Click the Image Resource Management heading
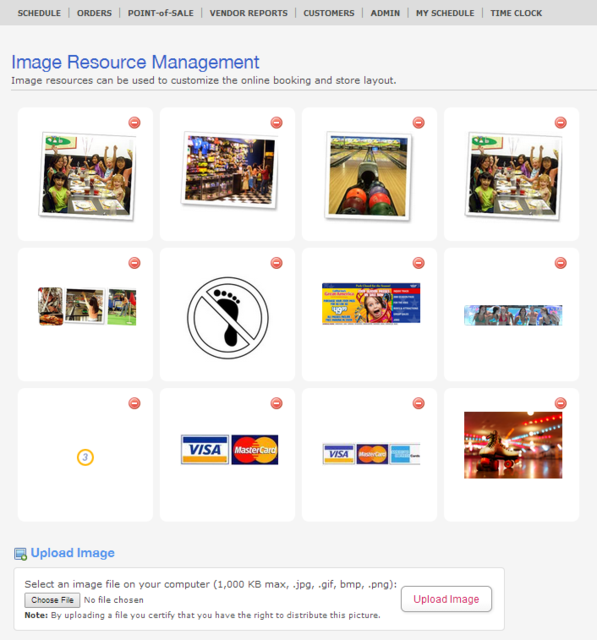This screenshot has height=640, width=597. pyautogui.click(x=135, y=62)
